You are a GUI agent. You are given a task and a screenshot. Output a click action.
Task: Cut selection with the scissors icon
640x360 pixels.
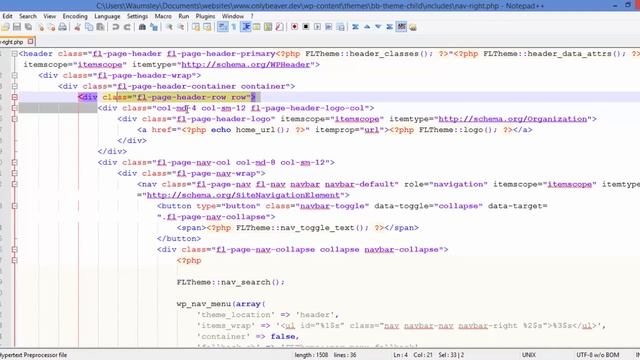pyautogui.click(x=77, y=27)
